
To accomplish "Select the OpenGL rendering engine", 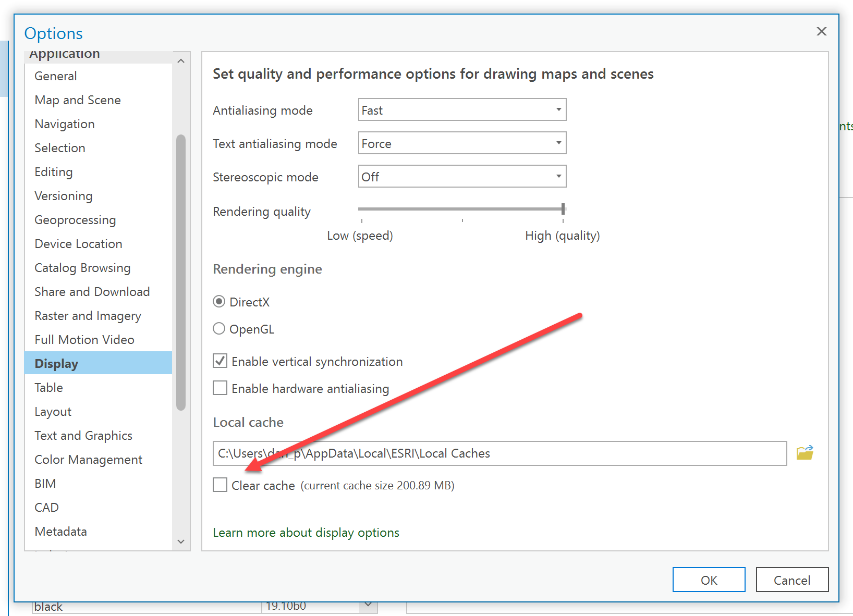I will coord(220,329).
